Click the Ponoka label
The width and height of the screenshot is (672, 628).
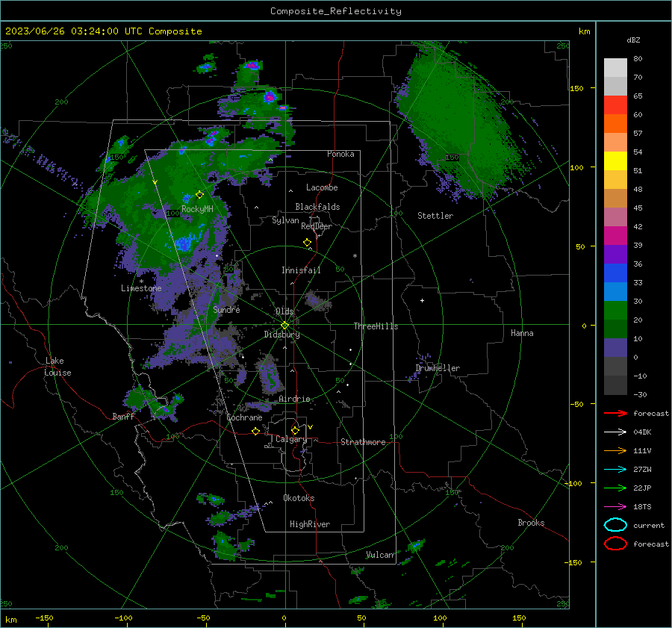pos(340,154)
